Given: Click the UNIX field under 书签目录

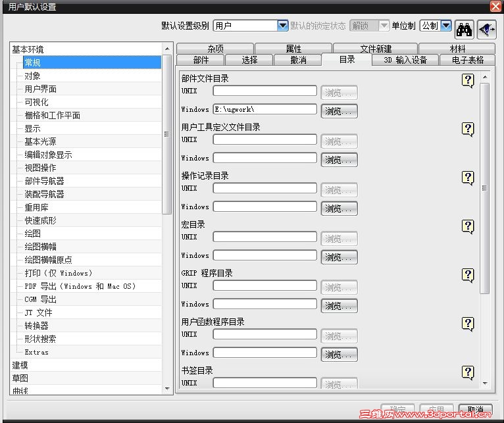Looking at the screenshot, I should pyautogui.click(x=265, y=383).
